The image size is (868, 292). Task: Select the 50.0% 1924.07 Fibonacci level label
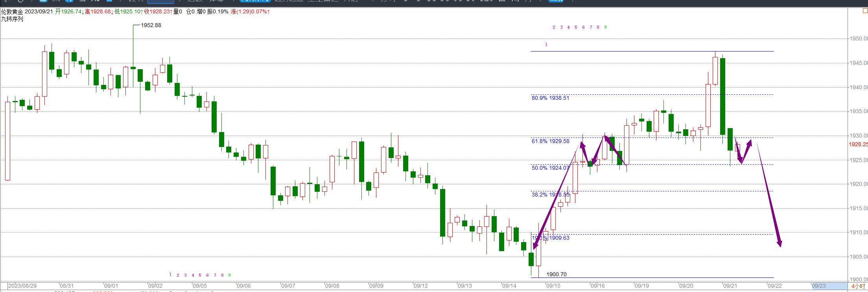[550, 168]
